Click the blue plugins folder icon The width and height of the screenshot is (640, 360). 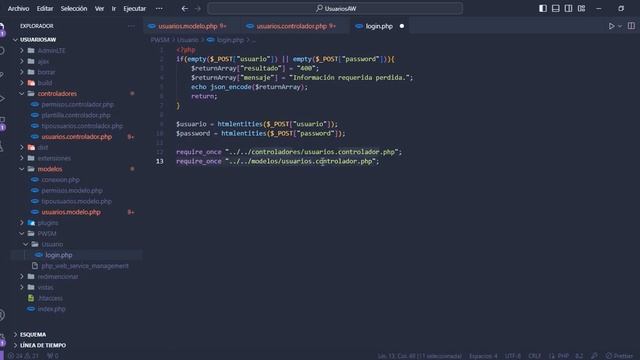point(31,223)
